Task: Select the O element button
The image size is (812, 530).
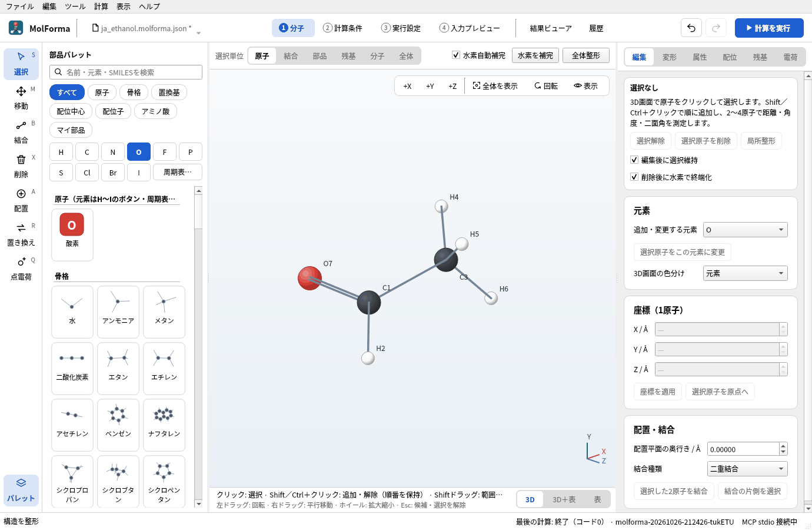Action: [x=139, y=152]
